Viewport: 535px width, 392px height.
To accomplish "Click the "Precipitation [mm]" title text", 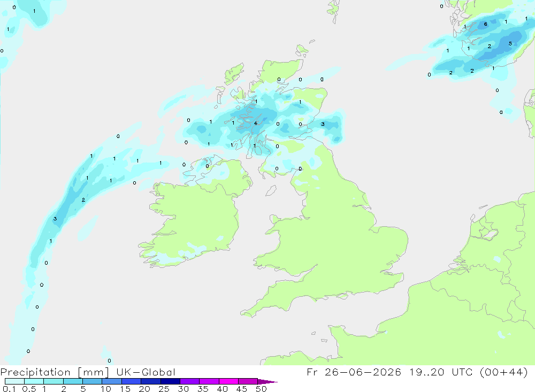I will pyautogui.click(x=55, y=372).
